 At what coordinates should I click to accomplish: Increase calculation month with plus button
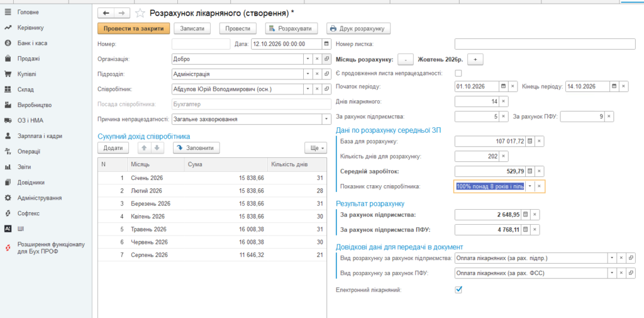tap(475, 60)
